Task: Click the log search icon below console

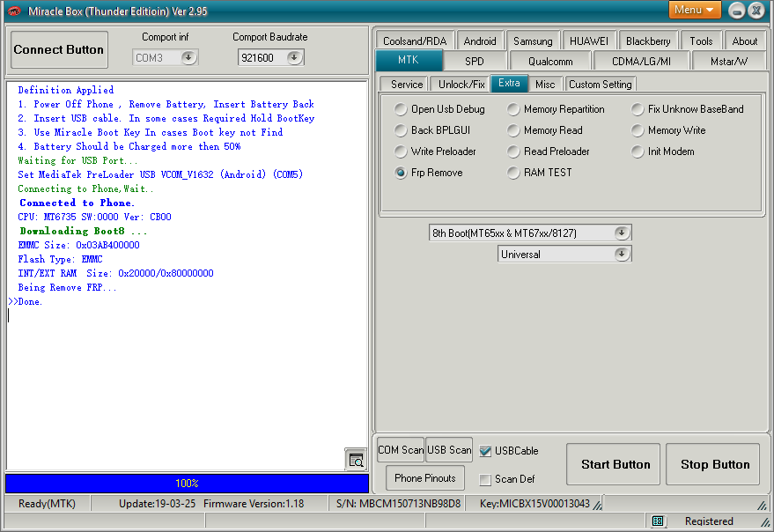Action: coord(356,460)
